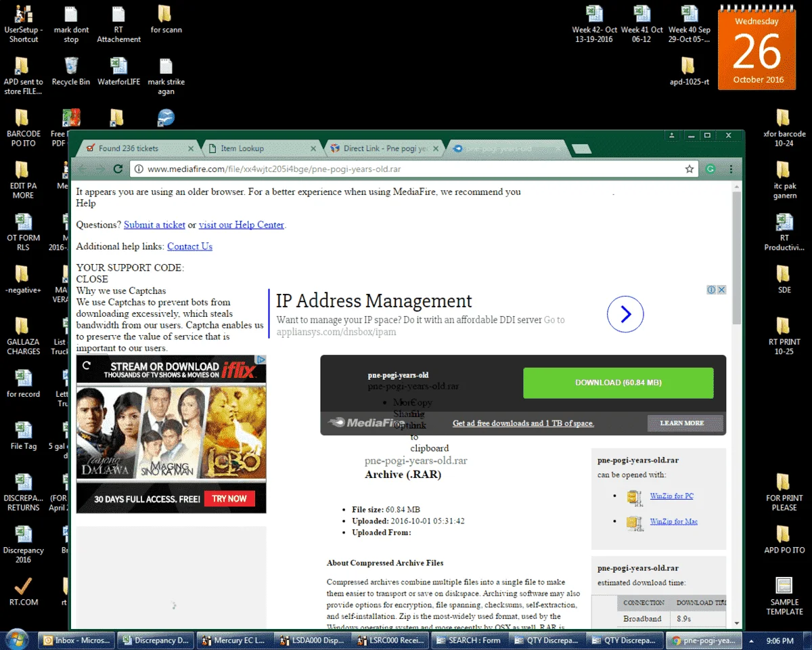The image size is (812, 650).
Task: Select the EDIT PA MORE folder
Action: point(24,180)
